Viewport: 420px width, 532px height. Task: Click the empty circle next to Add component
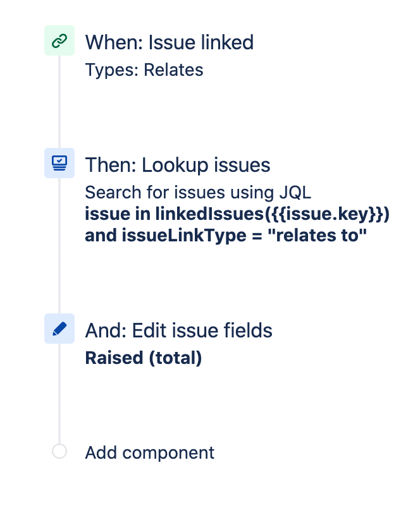click(59, 452)
